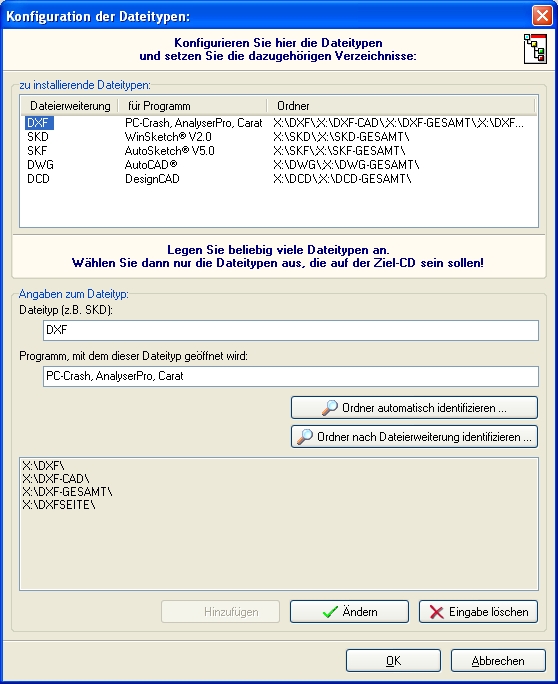Click the red X icon on Eingabe löschen

[x=436, y=612]
